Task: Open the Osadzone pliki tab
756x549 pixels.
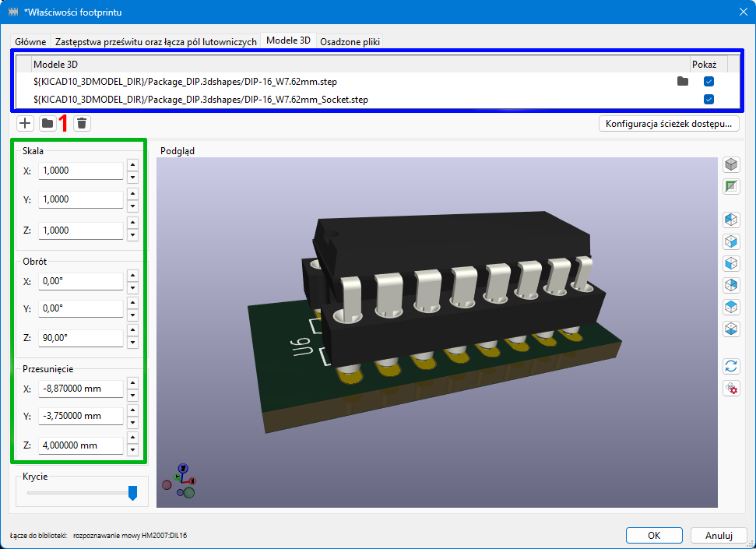Action: [x=350, y=41]
